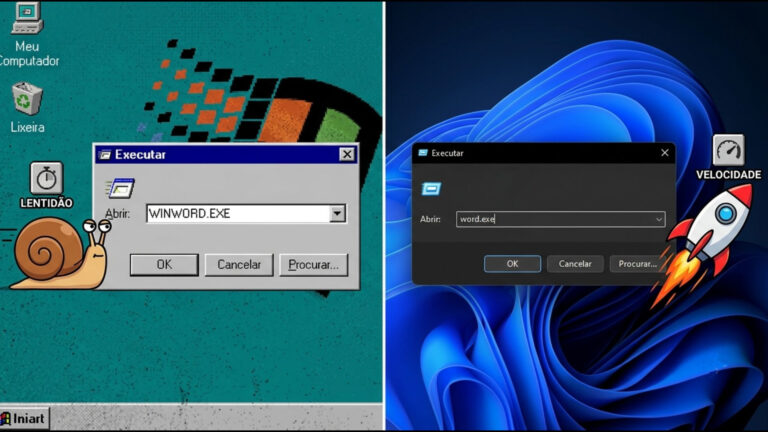Click the retro Executar title text
Viewport: 768px width, 432px height.
(141, 155)
